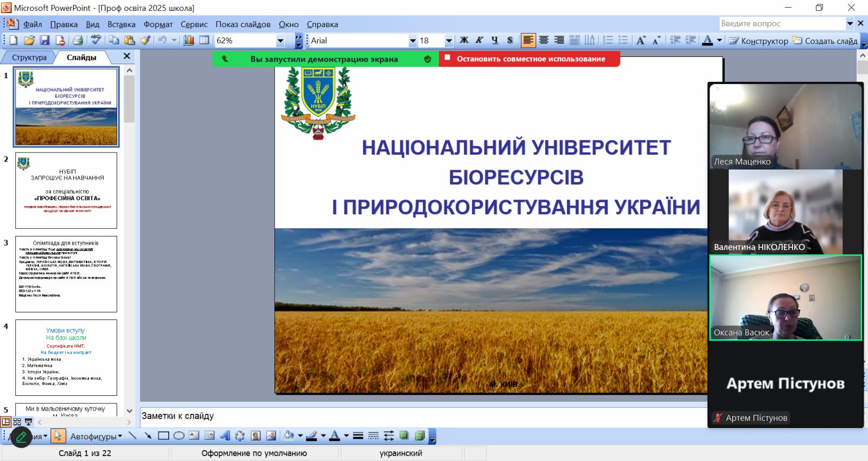Open the 3-D style options
This screenshot has width=868, height=461.
click(419, 436)
